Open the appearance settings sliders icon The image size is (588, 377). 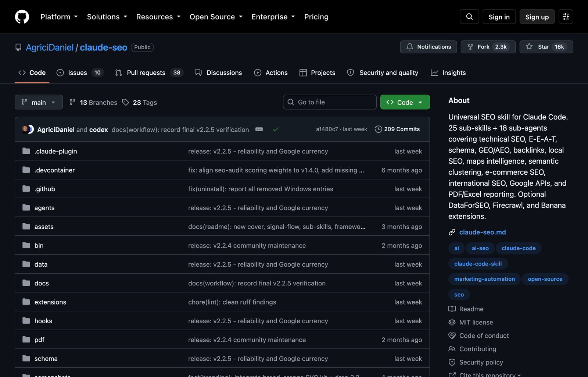click(x=566, y=17)
